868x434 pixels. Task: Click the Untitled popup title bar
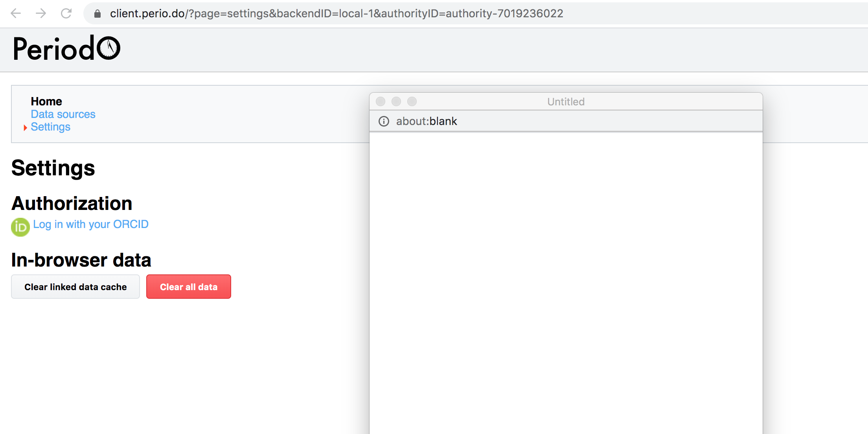(x=566, y=101)
